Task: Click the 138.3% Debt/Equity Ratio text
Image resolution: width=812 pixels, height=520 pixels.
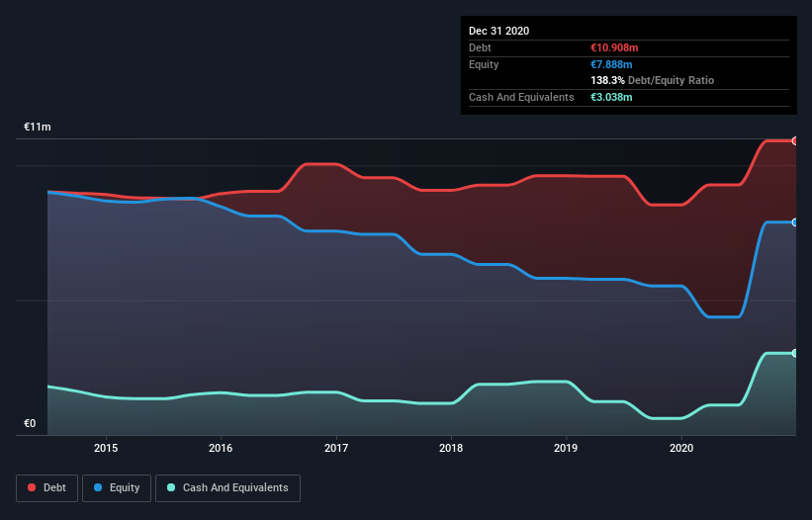Action: pyautogui.click(x=652, y=81)
